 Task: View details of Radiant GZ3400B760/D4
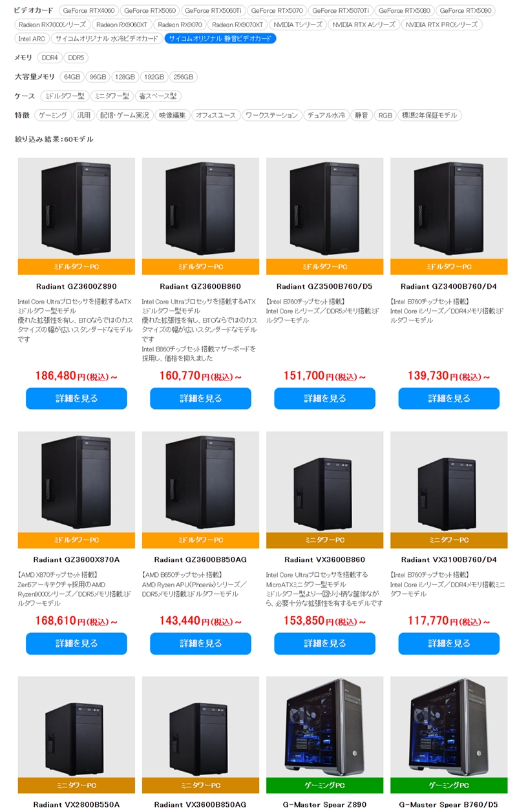448,399
